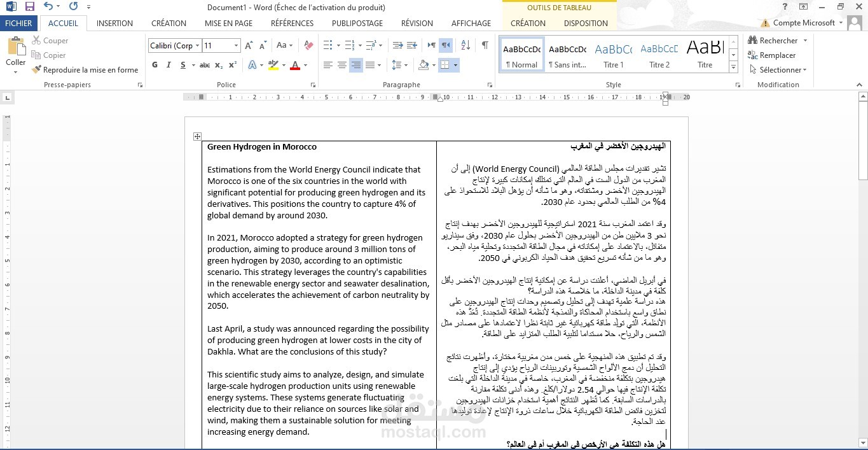Open the FICHIER tab
The height and width of the screenshot is (450, 868).
pyautogui.click(x=18, y=23)
